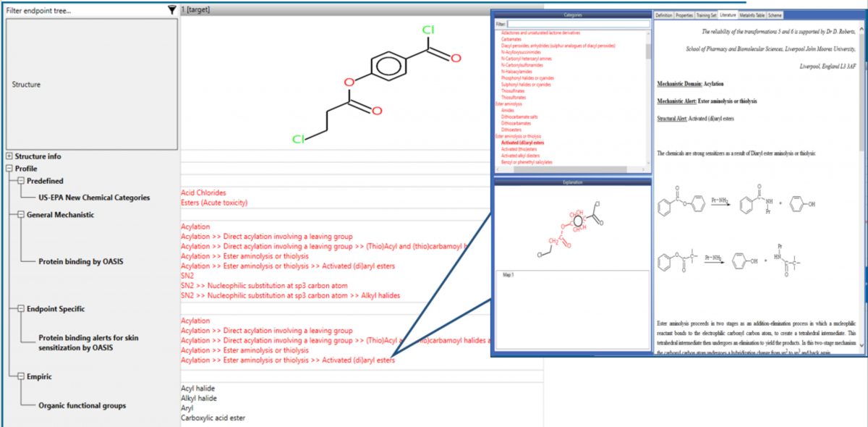This screenshot has width=868, height=427.
Task: Open the Properties tab
Action: click(684, 15)
